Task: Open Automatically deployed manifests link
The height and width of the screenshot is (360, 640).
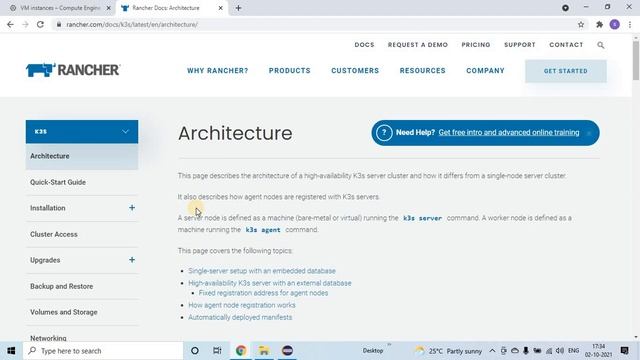Action: coord(240,317)
